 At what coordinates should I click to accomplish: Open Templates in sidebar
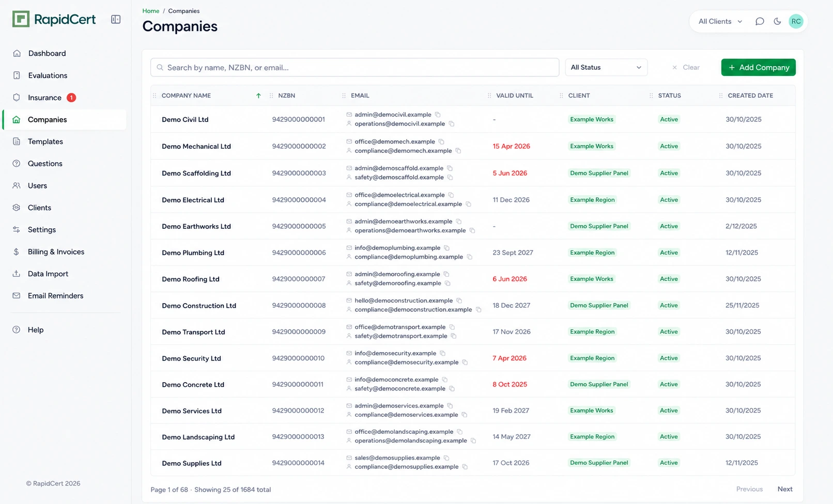(45, 141)
